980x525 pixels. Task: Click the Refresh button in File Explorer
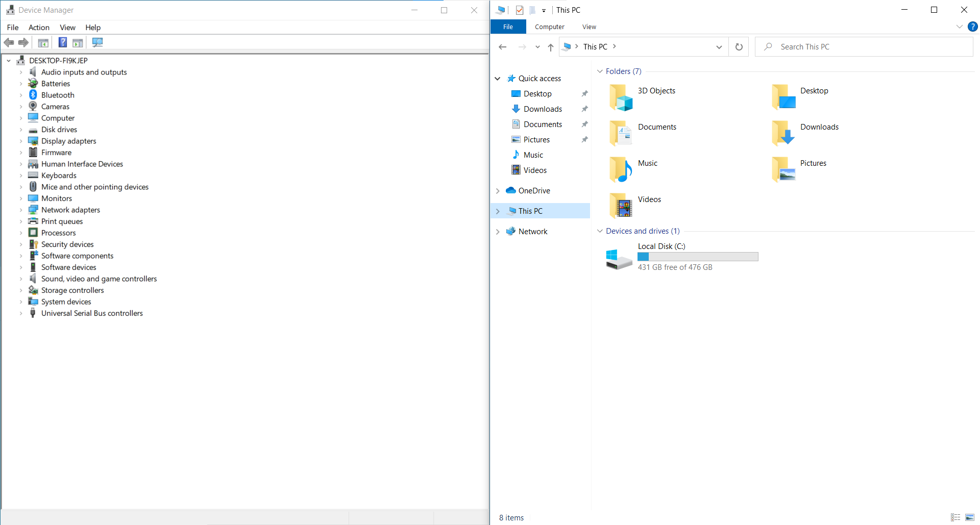point(739,47)
